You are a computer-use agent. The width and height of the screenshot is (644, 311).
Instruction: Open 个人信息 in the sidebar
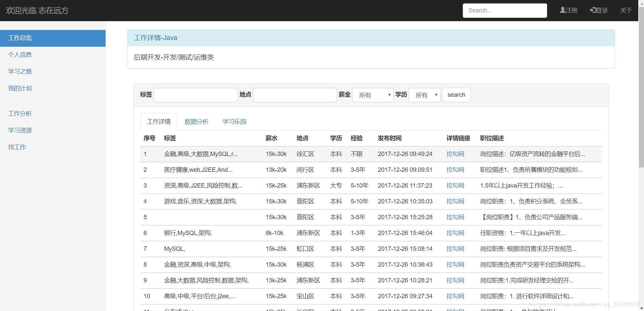(20, 55)
